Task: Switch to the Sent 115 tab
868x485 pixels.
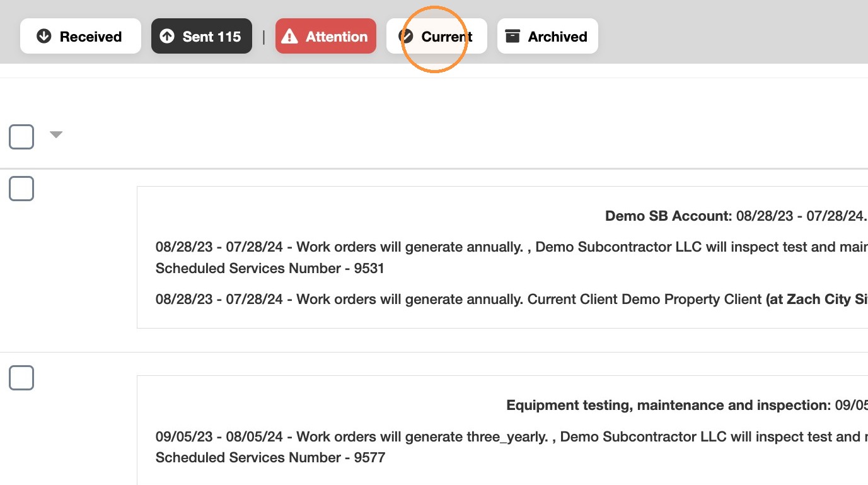Action: [202, 36]
